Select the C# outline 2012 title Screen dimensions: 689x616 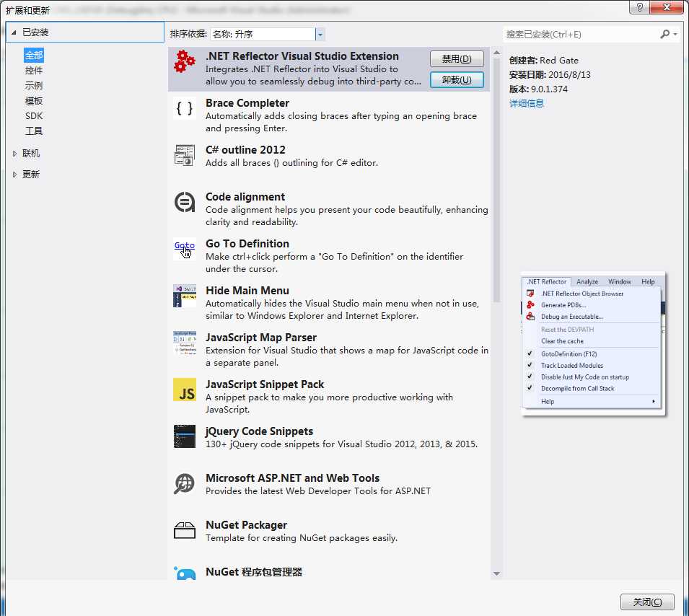(x=245, y=150)
